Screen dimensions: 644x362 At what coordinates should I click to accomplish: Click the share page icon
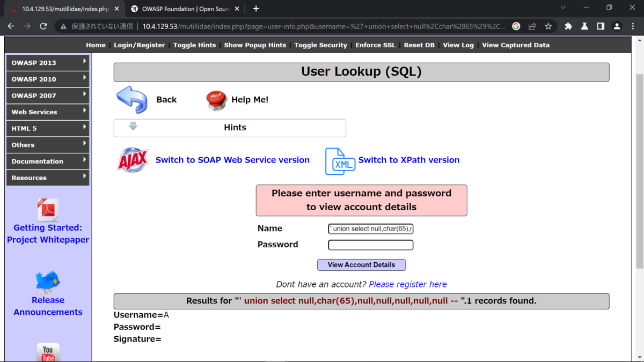pos(532,26)
